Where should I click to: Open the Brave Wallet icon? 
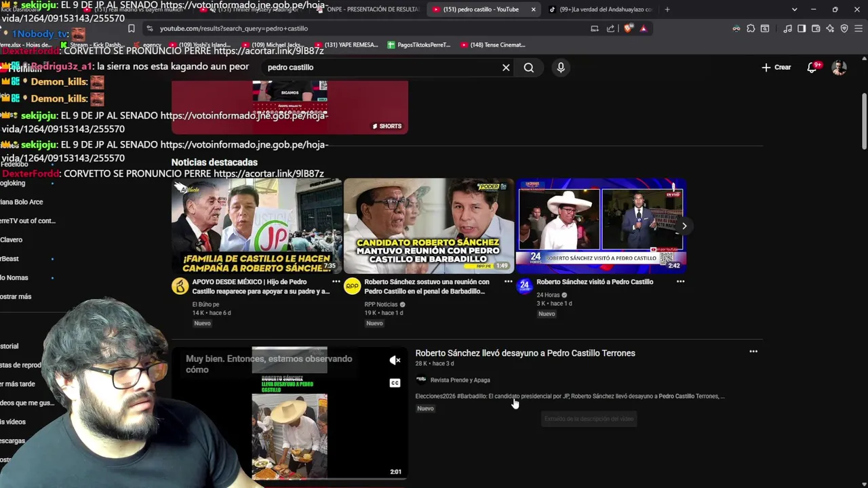816,28
